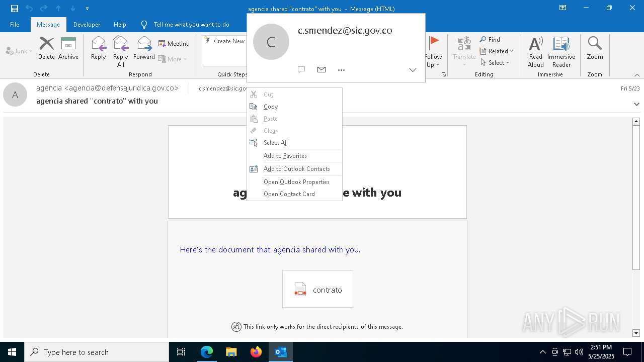The image size is (644, 362).
Task: Launch Microsoft Edge from taskbar
Action: pyautogui.click(x=207, y=352)
